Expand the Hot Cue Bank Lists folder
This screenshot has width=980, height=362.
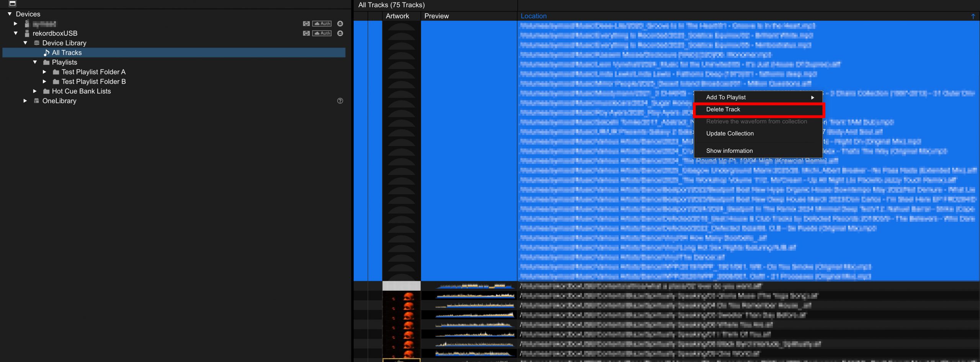pyautogui.click(x=35, y=91)
